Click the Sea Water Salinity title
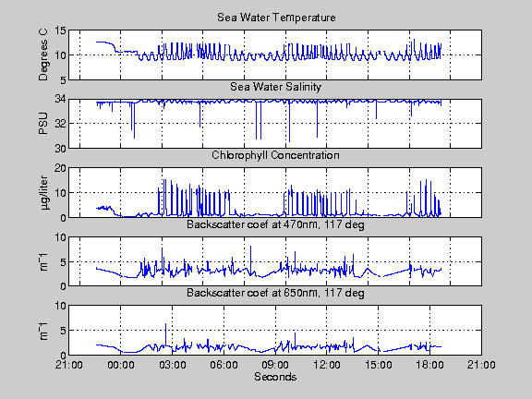 tap(275, 87)
